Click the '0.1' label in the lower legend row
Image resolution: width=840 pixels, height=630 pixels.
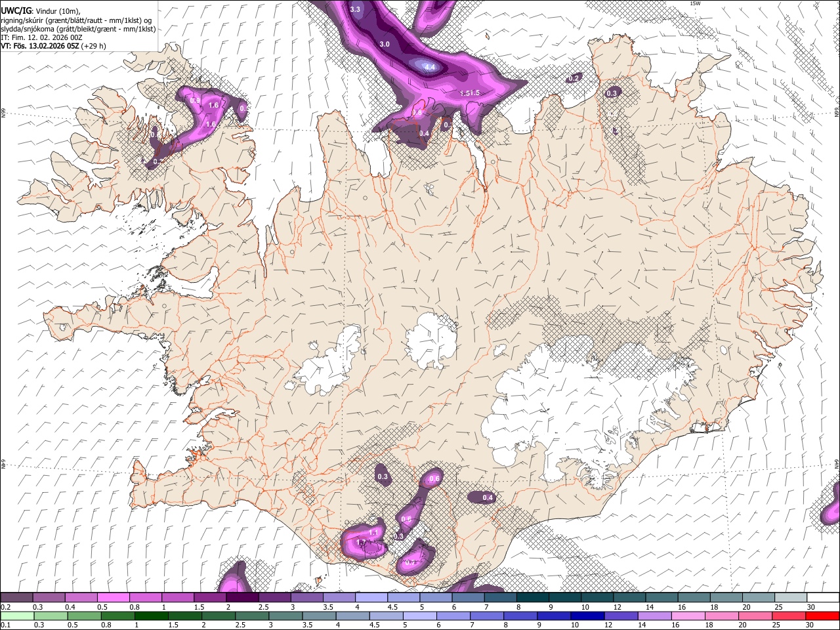[4, 625]
